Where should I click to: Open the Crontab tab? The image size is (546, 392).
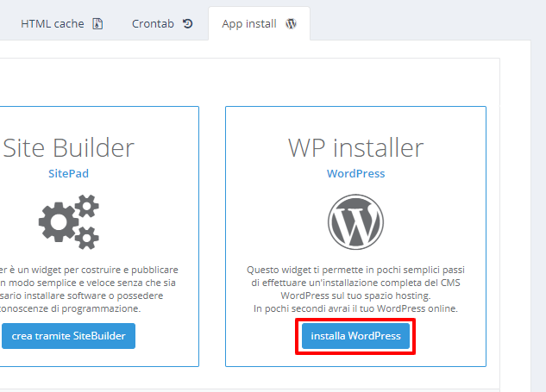pos(162,23)
